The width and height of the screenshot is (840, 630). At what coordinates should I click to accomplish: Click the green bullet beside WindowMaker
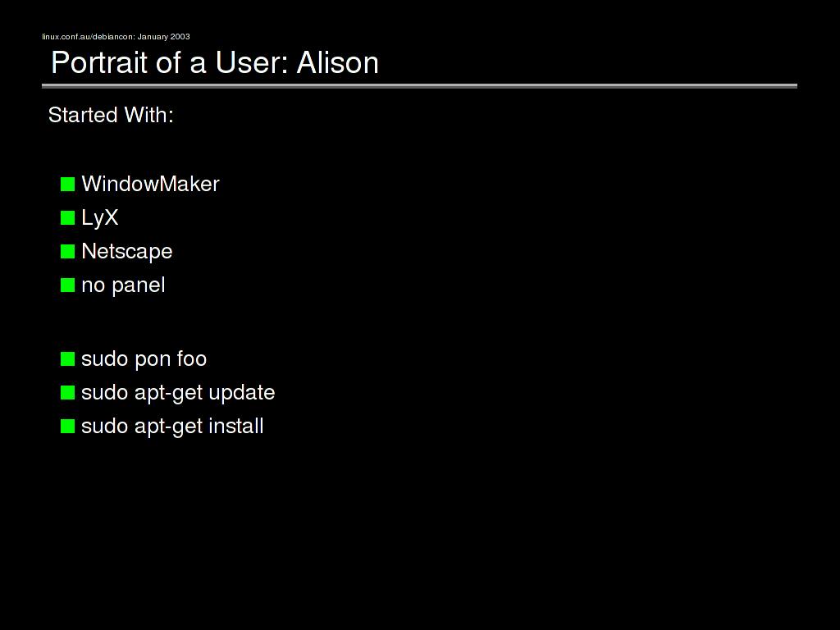(67, 184)
